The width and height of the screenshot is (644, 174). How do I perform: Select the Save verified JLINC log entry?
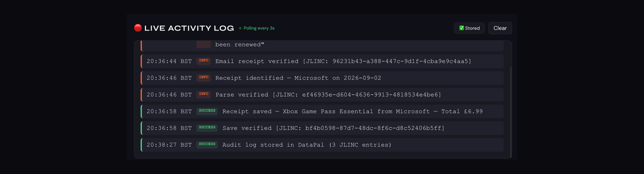pyautogui.click(x=322, y=128)
